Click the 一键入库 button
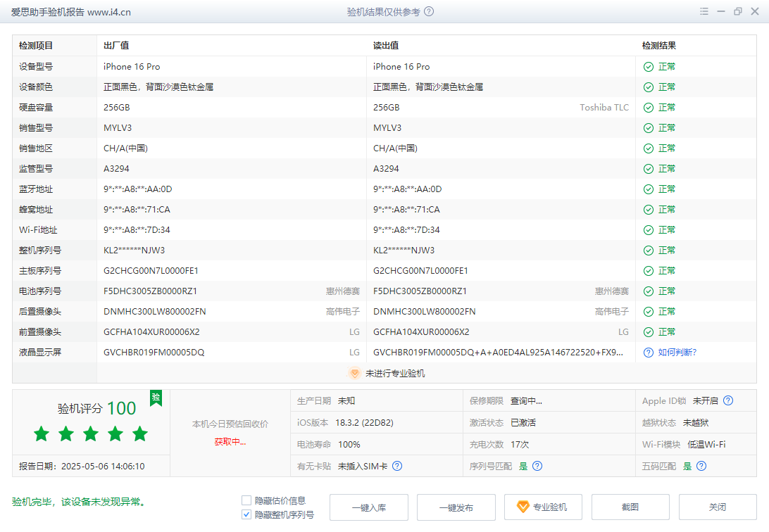The height and width of the screenshot is (532, 769). (x=369, y=507)
